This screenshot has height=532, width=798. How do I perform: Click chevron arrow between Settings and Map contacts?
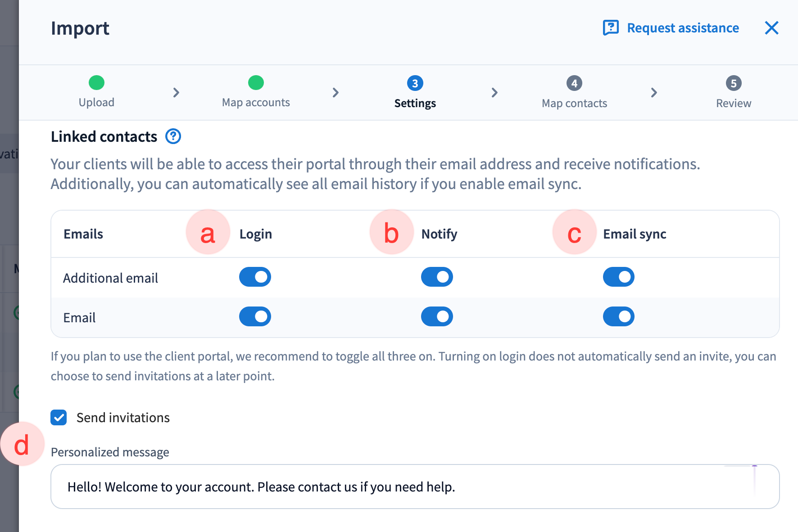pyautogui.click(x=494, y=93)
